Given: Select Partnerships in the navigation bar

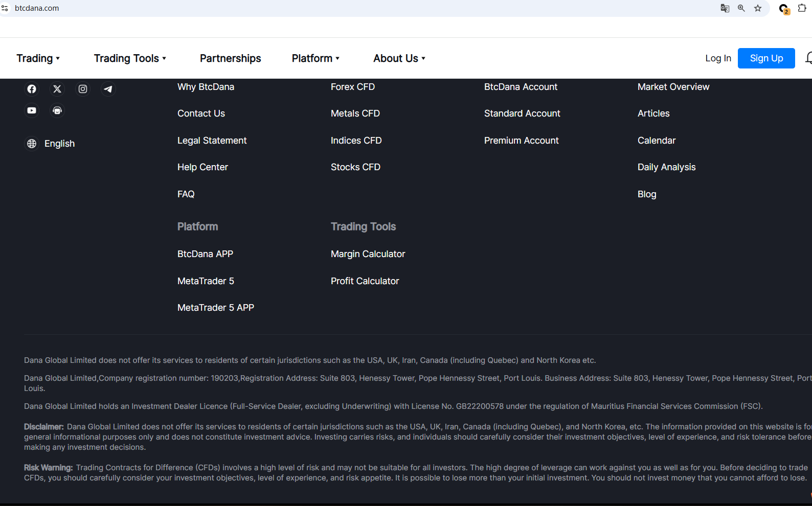Looking at the screenshot, I should click(x=230, y=58).
